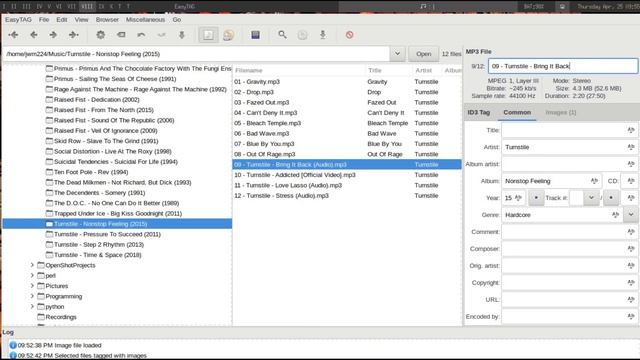Switch to the Common tab
Image resolution: width=640 pixels, height=360 pixels.
(517, 112)
